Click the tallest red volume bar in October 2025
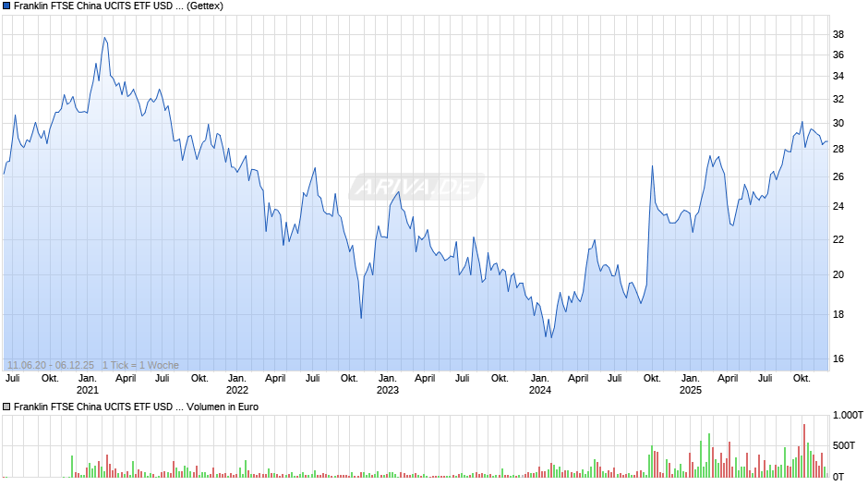 (804, 451)
